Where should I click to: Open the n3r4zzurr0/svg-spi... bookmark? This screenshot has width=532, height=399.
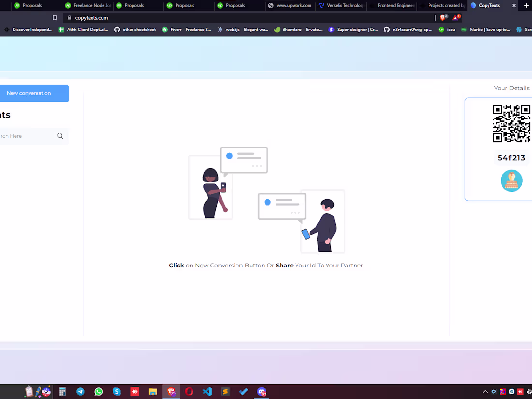pos(408,30)
